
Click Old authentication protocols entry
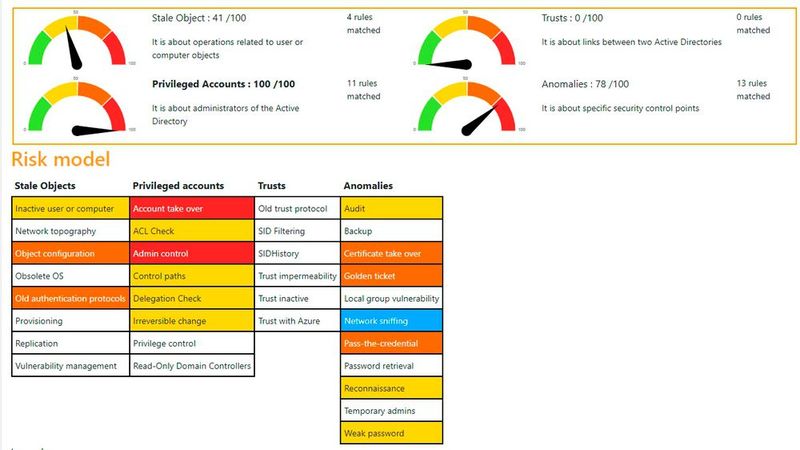coord(70,298)
